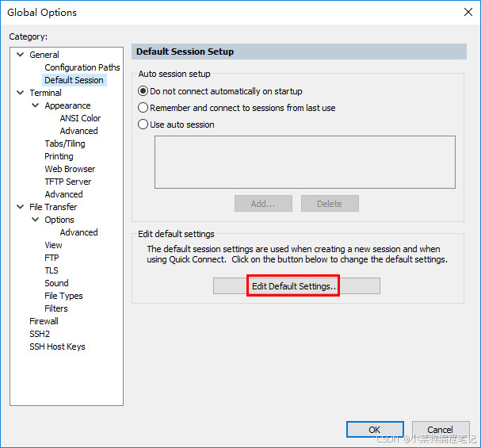Dismiss dialog with Cancel button
Image resolution: width=481 pixels, height=448 pixels.
pos(441,429)
